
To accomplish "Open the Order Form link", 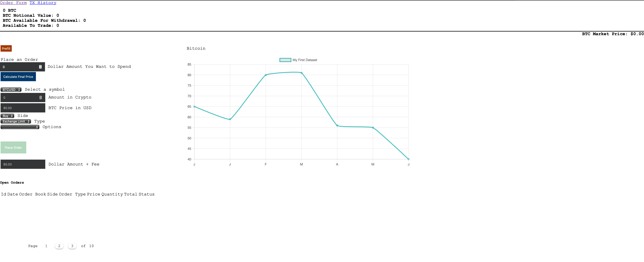I will coord(13,3).
